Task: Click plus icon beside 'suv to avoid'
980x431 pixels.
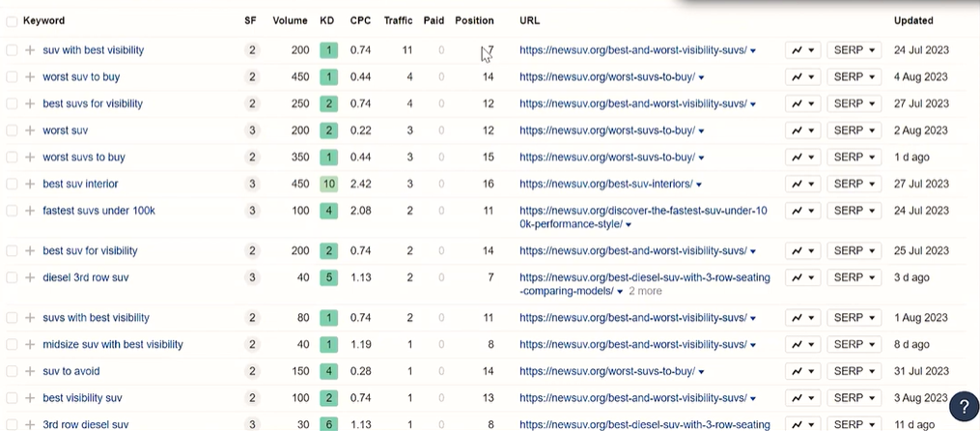Action: (30, 371)
